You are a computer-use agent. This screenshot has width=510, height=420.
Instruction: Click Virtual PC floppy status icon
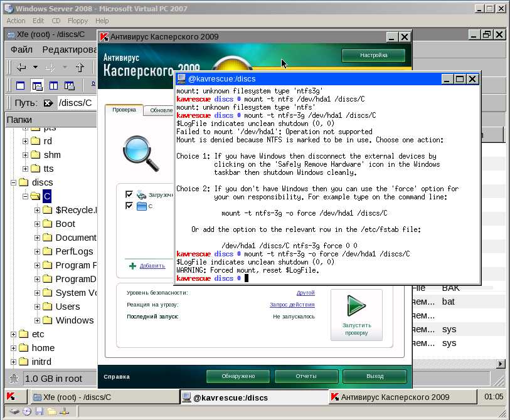[x=40, y=412]
